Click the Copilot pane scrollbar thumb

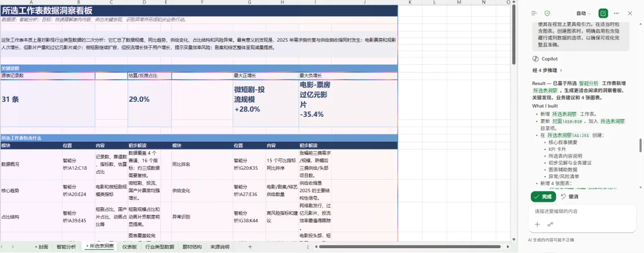click(x=639, y=145)
